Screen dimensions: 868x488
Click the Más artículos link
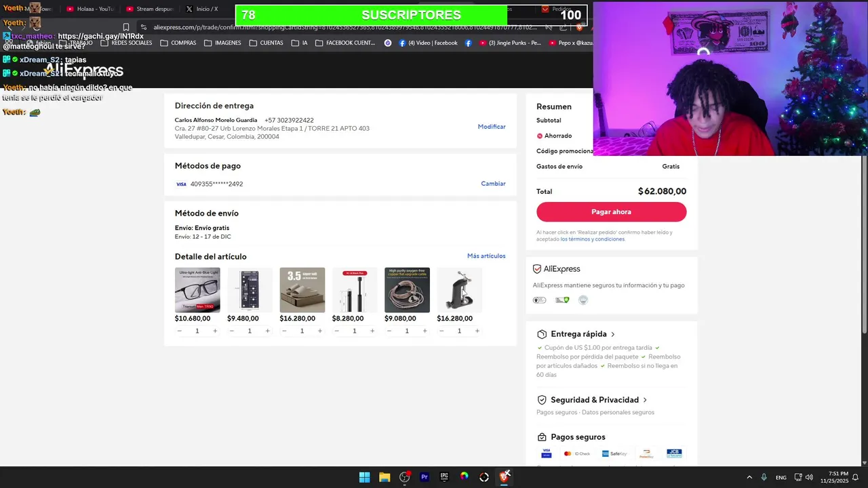[x=486, y=256]
